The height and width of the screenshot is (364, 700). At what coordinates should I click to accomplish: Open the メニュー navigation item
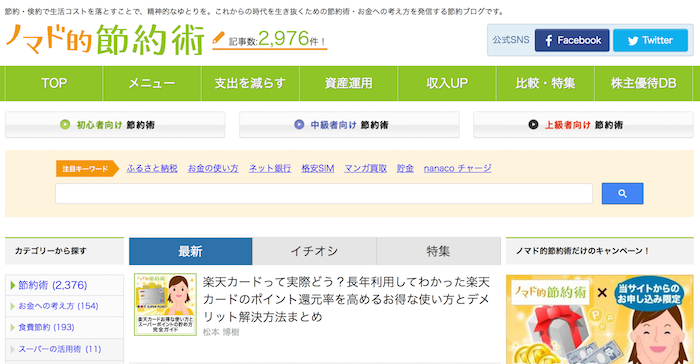click(152, 83)
